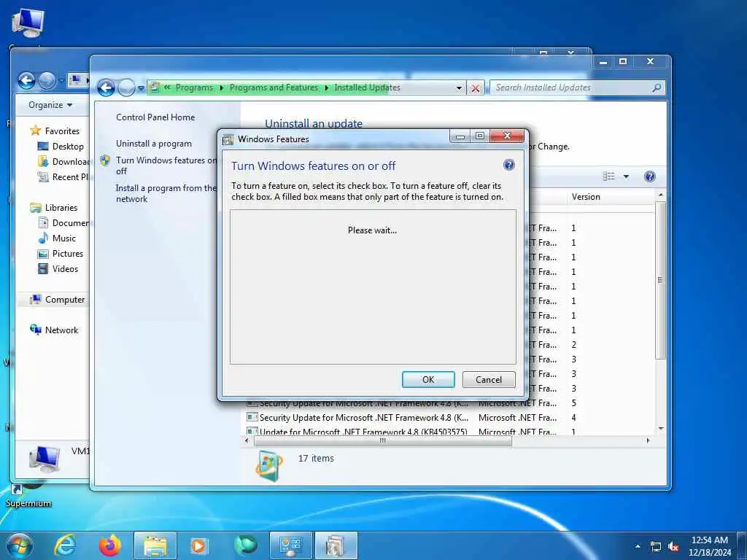The width and height of the screenshot is (747, 560).
Task: Launch Firefox from taskbar
Action: 109,545
